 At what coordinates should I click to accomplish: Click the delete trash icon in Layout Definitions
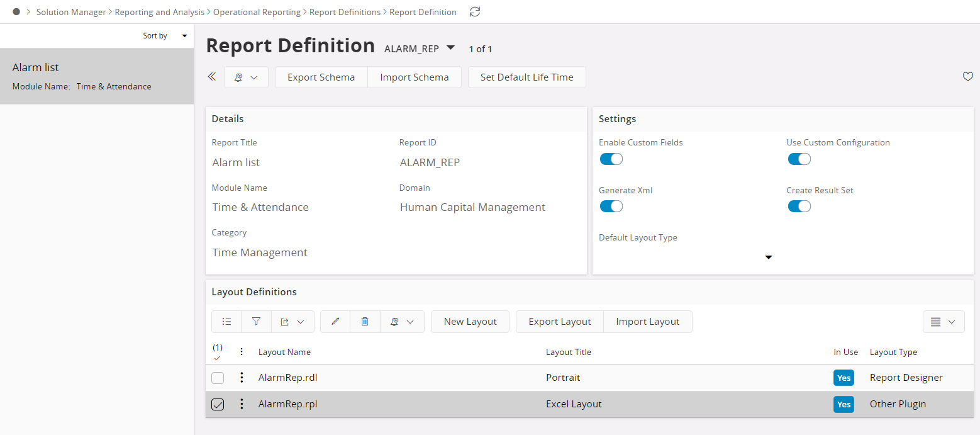(x=365, y=321)
